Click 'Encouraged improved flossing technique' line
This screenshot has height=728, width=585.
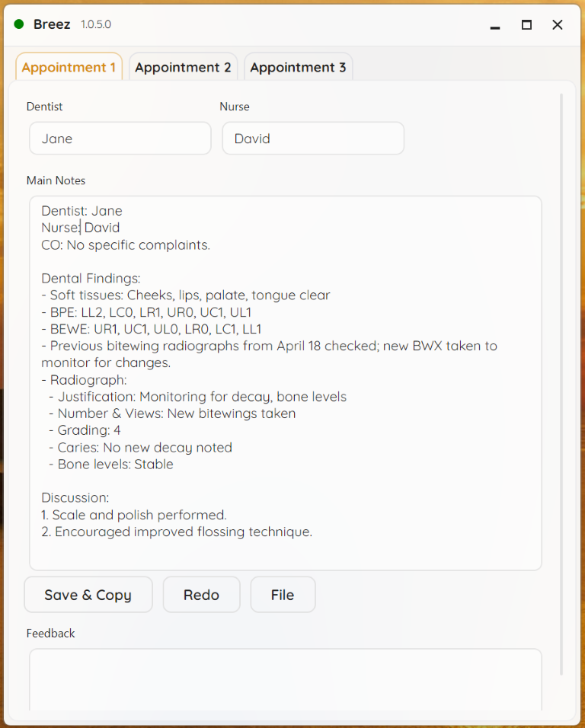pyautogui.click(x=177, y=532)
